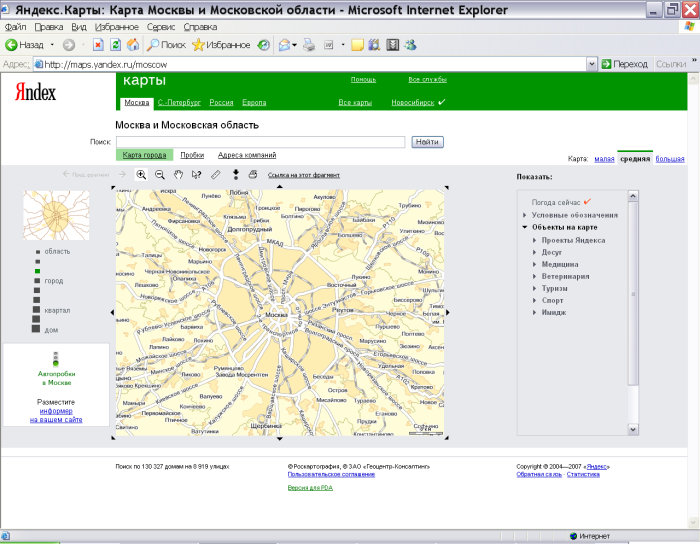Click the place marker pin tool
The height and width of the screenshot is (544, 700).
[x=236, y=174]
